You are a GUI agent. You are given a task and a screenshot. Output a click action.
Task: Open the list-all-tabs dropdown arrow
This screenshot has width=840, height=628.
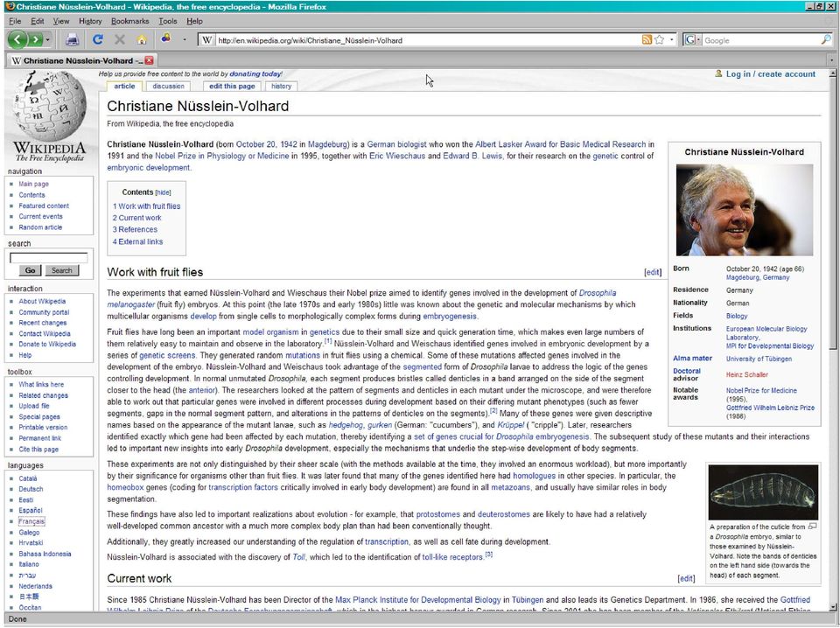click(x=831, y=60)
